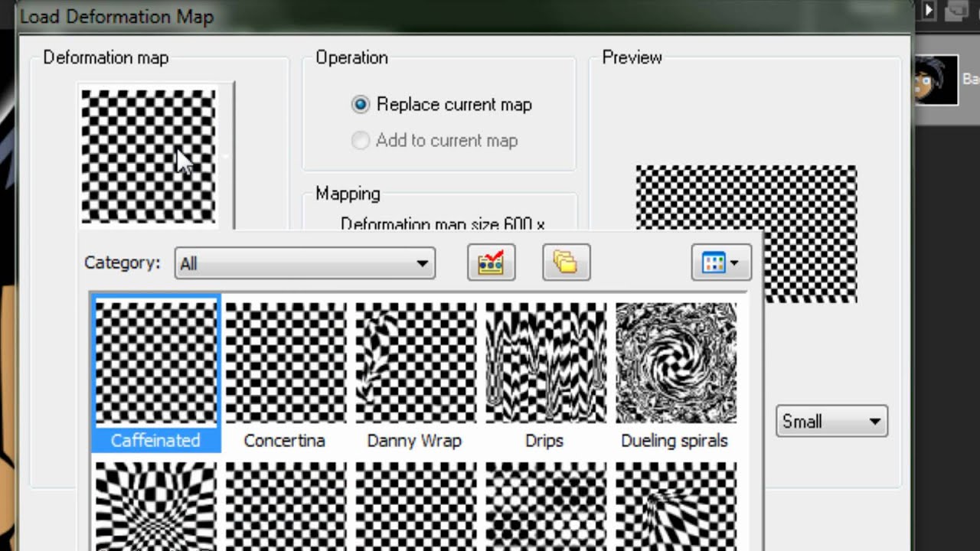The width and height of the screenshot is (980, 551).
Task: Select the bulging checkerboard map under Caffeinated
Action: 156,507
